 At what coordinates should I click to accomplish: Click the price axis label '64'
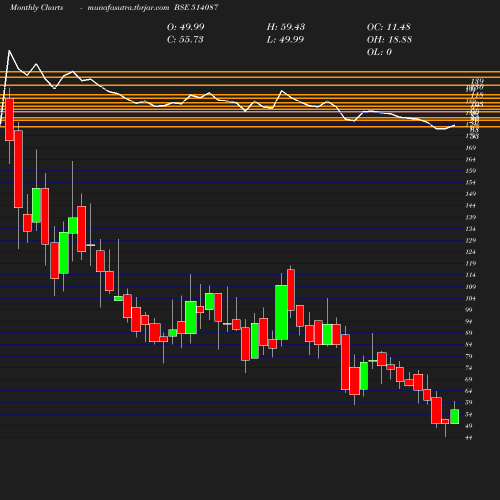pyautogui.click(x=469, y=391)
